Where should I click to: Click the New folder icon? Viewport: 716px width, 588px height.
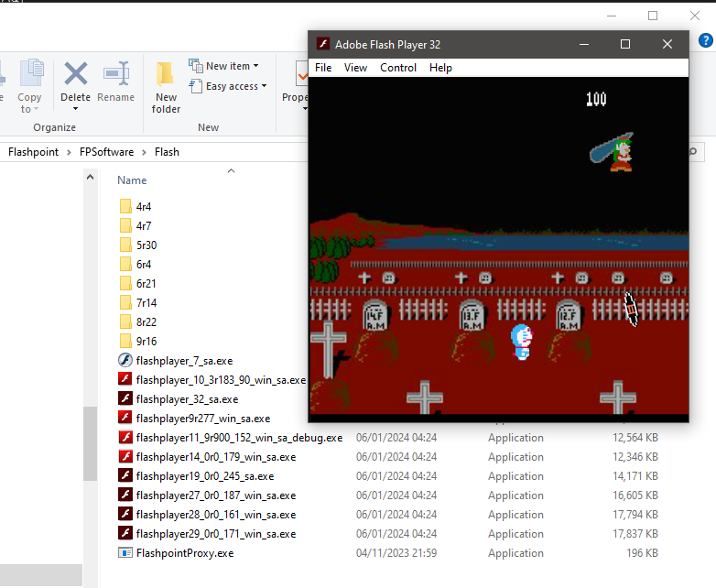166,74
